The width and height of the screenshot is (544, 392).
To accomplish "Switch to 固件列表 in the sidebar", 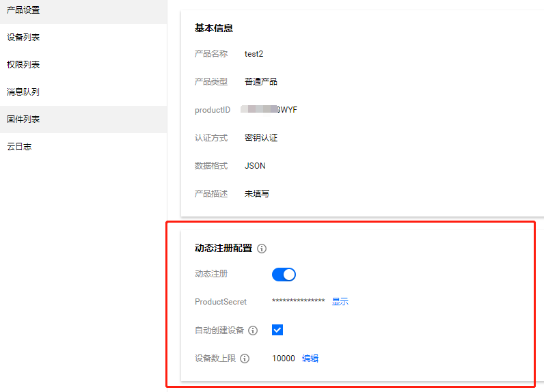I will (x=23, y=120).
